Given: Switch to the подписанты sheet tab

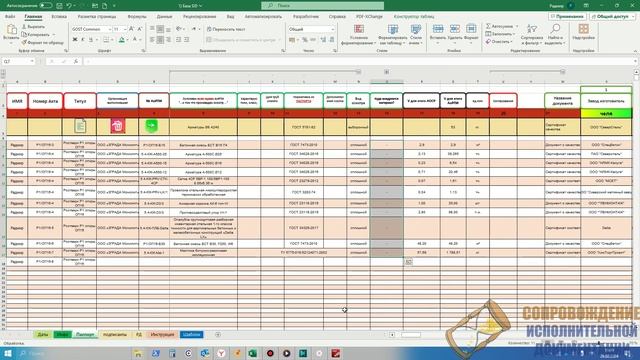Looking at the screenshot, I should tap(115, 334).
